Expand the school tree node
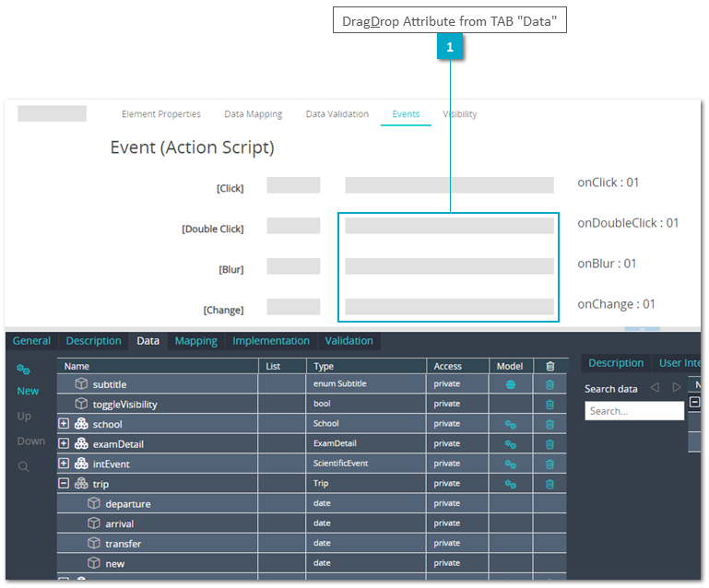The height and width of the screenshot is (588, 709). point(64,423)
